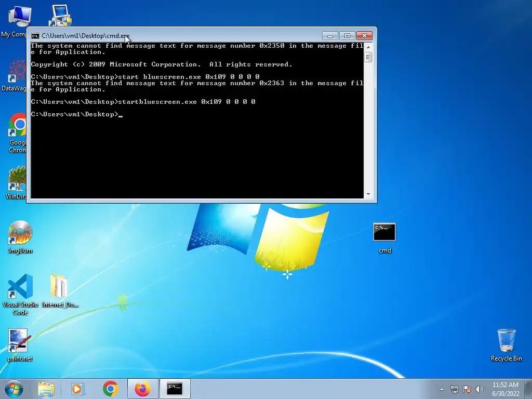Image resolution: width=532 pixels, height=399 pixels.
Task: Minimize the cmd.exe window
Action: (x=330, y=36)
